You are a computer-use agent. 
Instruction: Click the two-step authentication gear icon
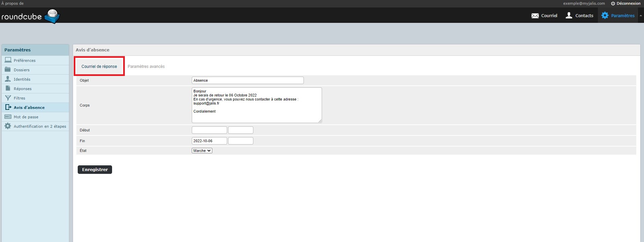click(x=8, y=126)
